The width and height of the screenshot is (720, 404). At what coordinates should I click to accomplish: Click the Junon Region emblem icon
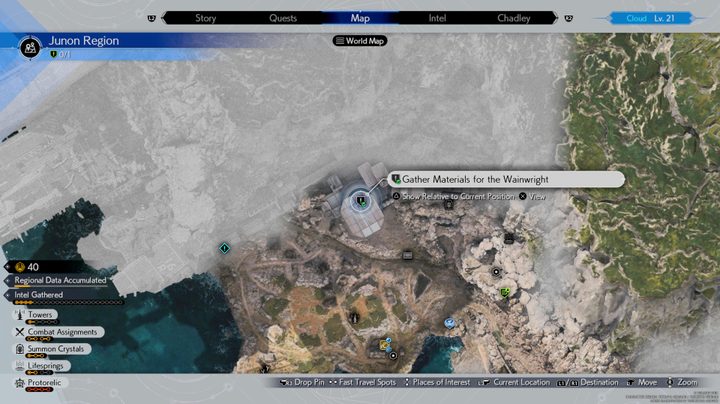tap(30, 47)
